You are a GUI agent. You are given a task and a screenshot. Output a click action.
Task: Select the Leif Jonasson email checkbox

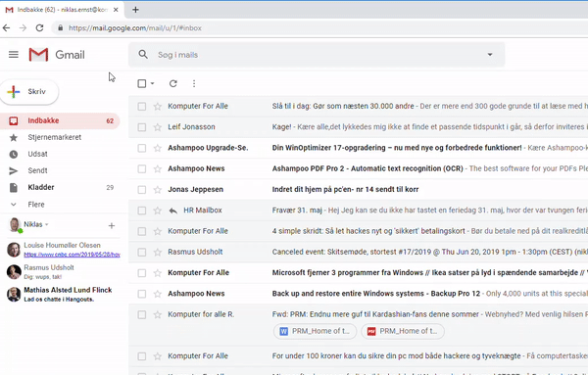coord(142,127)
